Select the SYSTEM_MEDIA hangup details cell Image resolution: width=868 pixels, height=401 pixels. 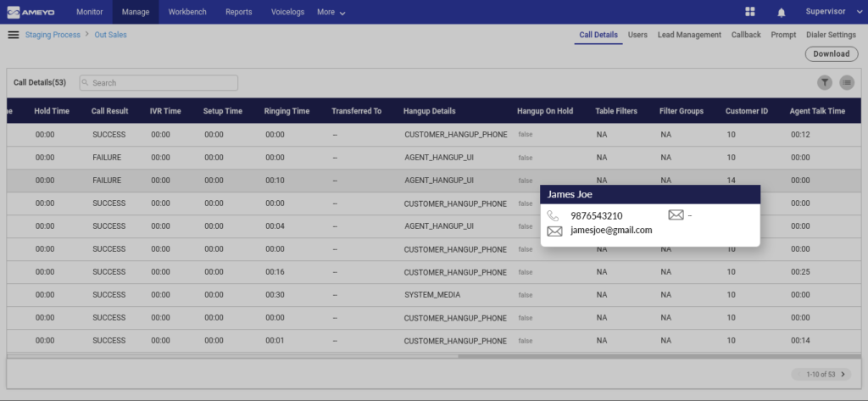pyautogui.click(x=432, y=295)
